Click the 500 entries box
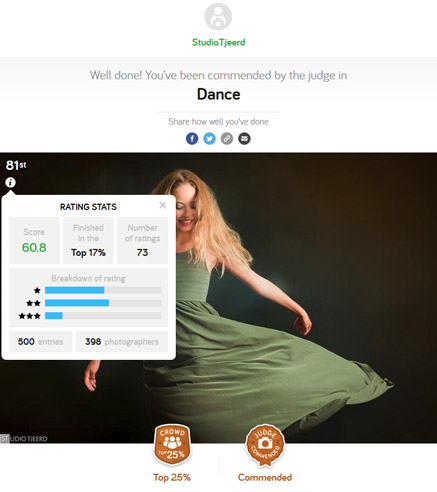 tap(40, 341)
